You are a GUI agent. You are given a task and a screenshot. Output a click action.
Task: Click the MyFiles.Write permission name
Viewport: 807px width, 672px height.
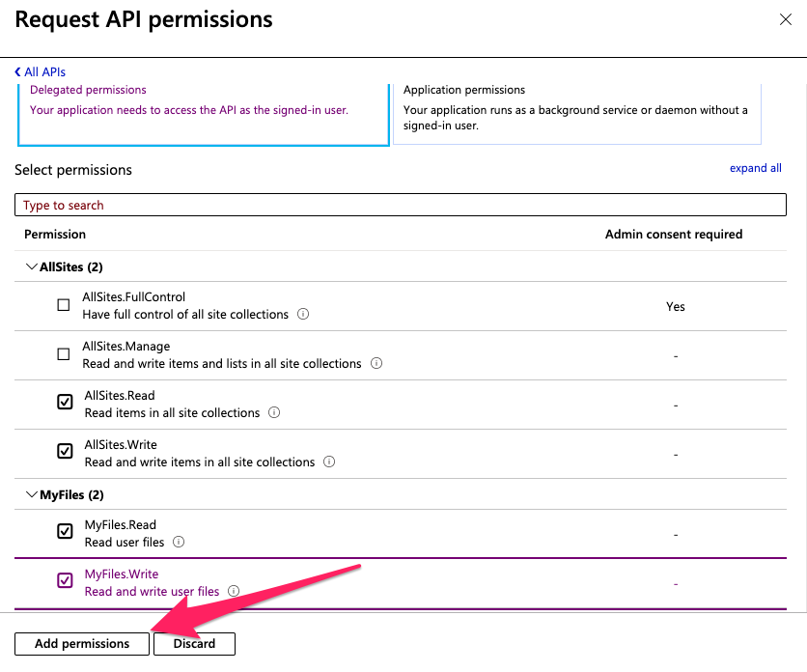click(x=122, y=574)
